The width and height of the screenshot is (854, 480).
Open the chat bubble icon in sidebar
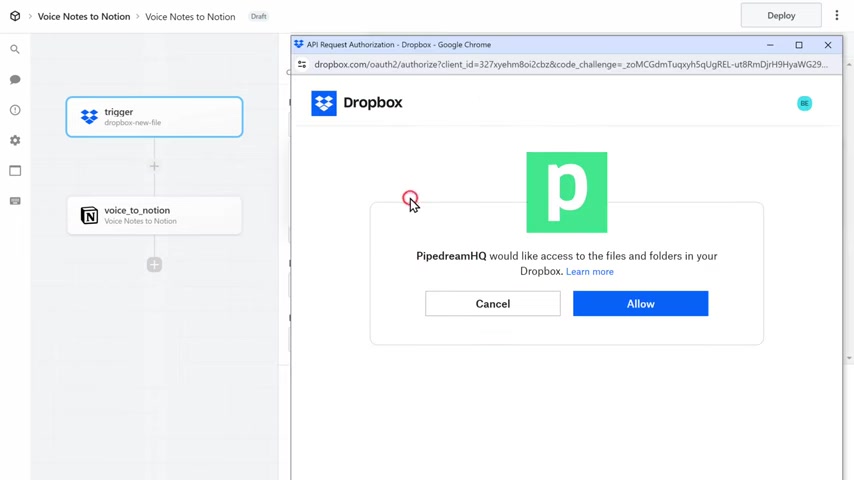click(15, 80)
